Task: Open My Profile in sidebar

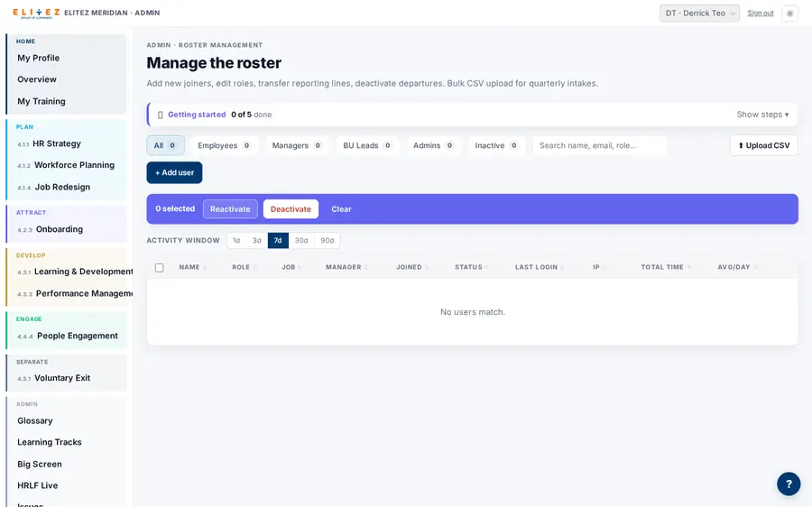Action: [x=38, y=58]
